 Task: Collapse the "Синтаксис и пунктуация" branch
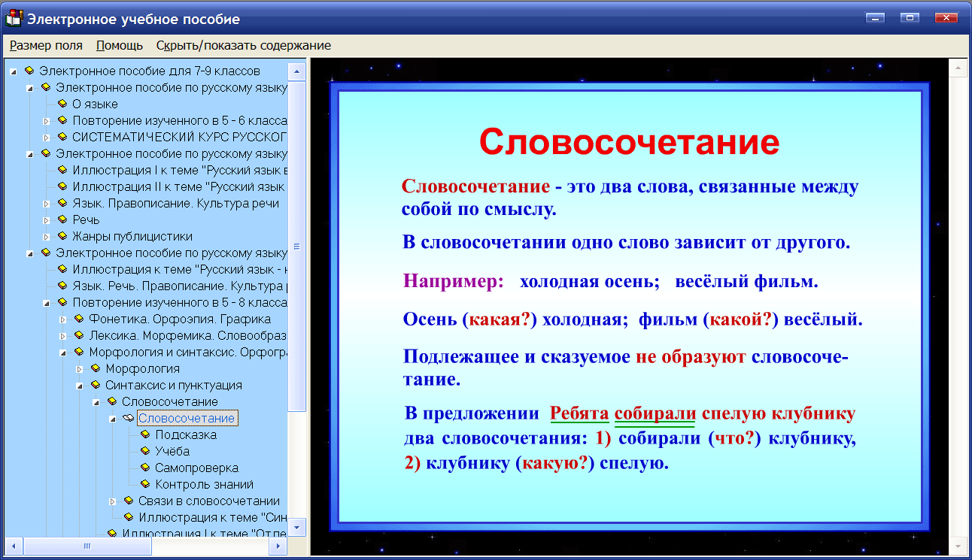(x=78, y=385)
